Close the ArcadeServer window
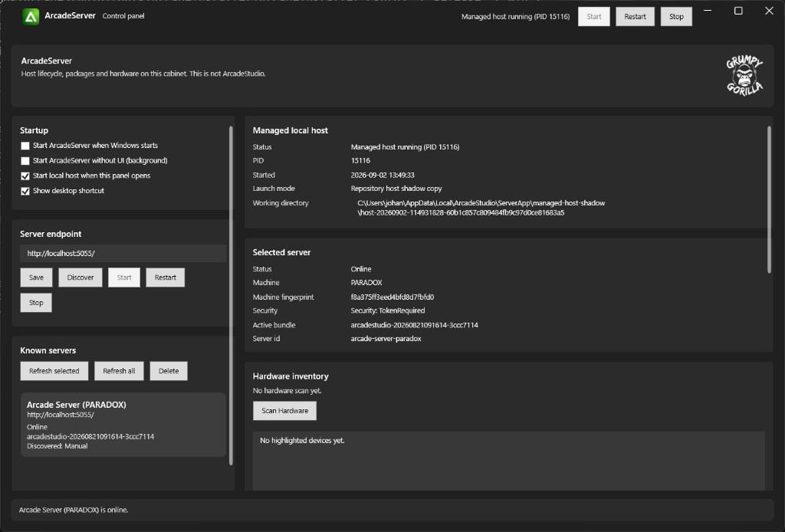 point(769,11)
